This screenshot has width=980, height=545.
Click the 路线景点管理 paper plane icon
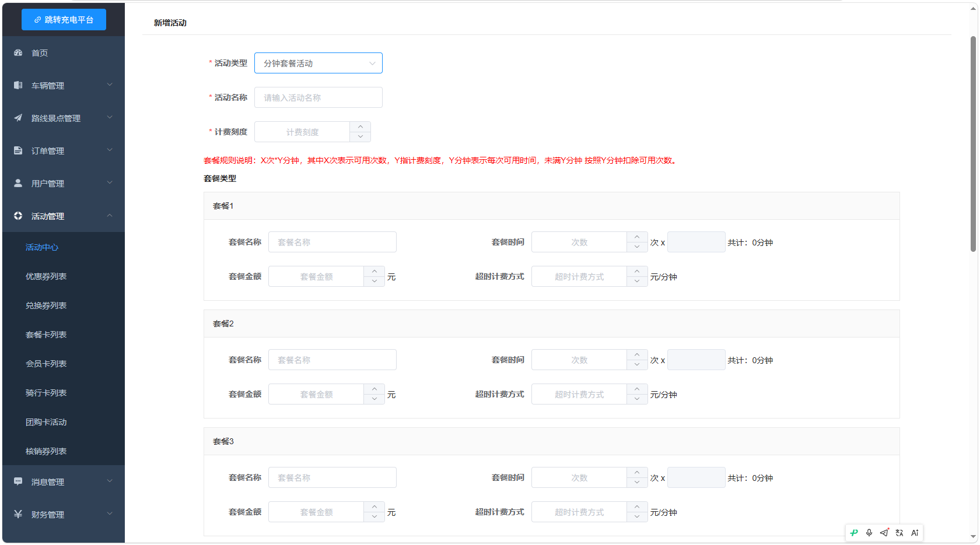click(18, 118)
